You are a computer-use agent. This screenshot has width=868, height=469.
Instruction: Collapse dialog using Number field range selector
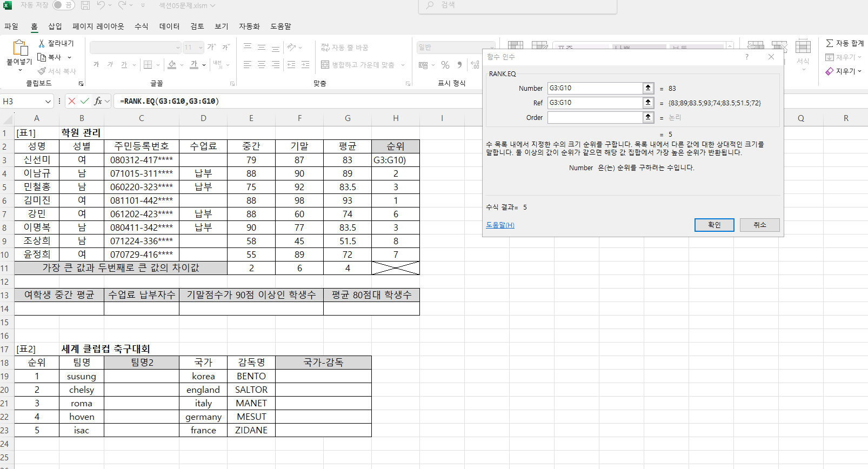pyautogui.click(x=648, y=88)
